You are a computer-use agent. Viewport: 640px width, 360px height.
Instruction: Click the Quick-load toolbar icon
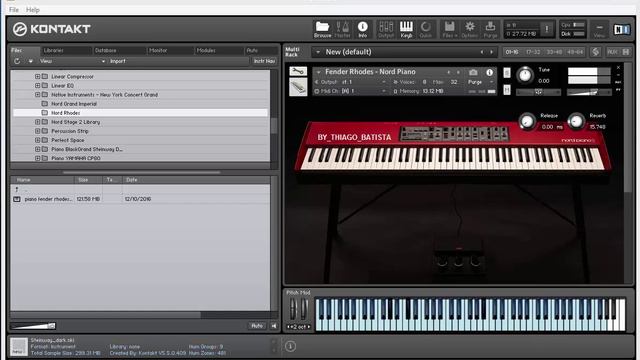(x=426, y=29)
